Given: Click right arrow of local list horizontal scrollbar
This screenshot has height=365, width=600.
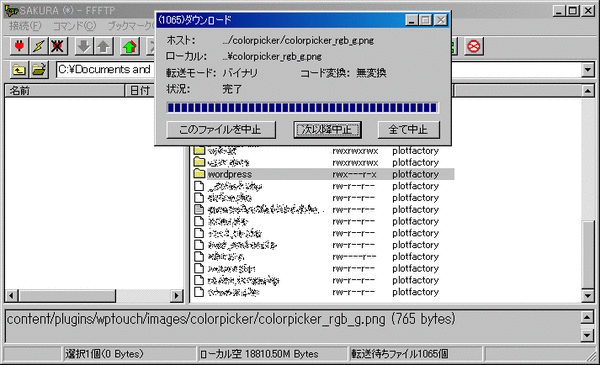Looking at the screenshot, I should pos(176,296).
